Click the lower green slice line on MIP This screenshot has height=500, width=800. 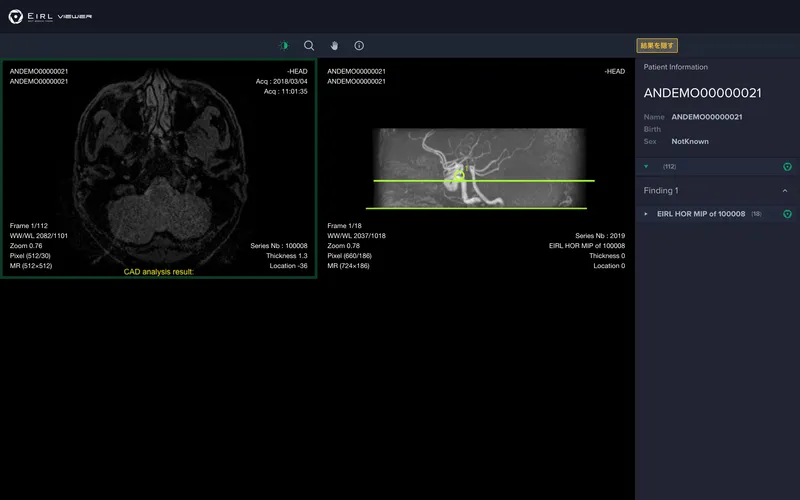pyautogui.click(x=520, y=208)
